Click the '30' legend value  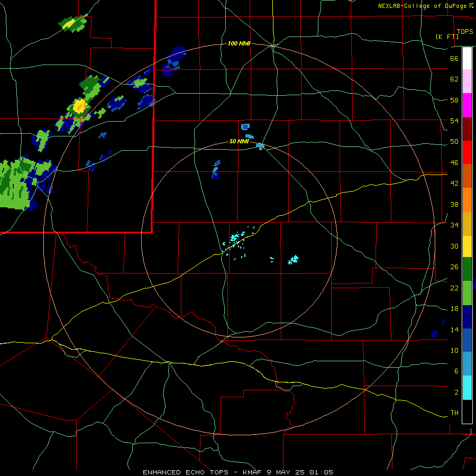pyautogui.click(x=454, y=246)
